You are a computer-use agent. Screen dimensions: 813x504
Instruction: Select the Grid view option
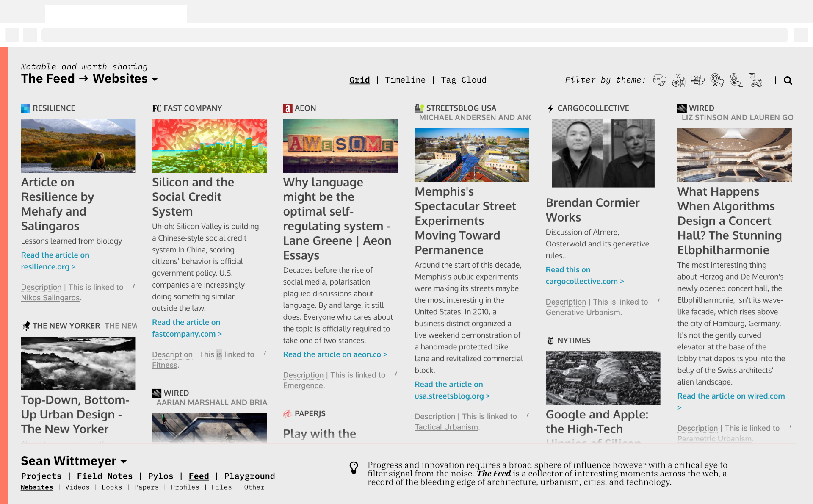359,80
